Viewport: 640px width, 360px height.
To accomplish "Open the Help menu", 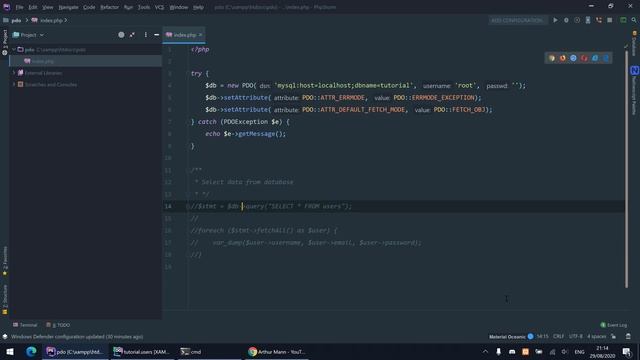I will [198, 7].
